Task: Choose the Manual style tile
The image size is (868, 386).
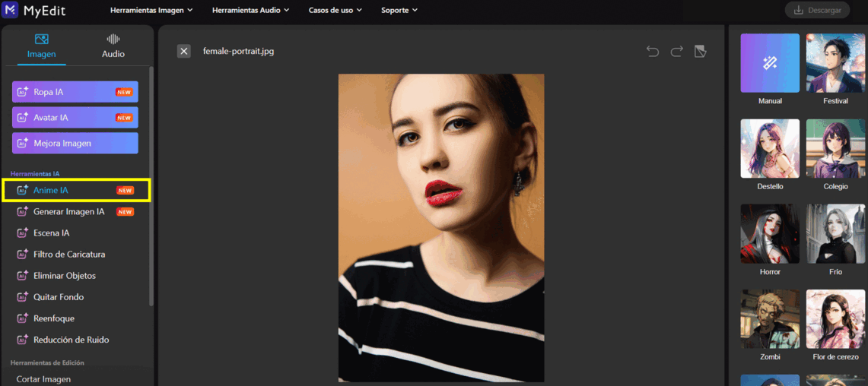Action: coord(770,63)
